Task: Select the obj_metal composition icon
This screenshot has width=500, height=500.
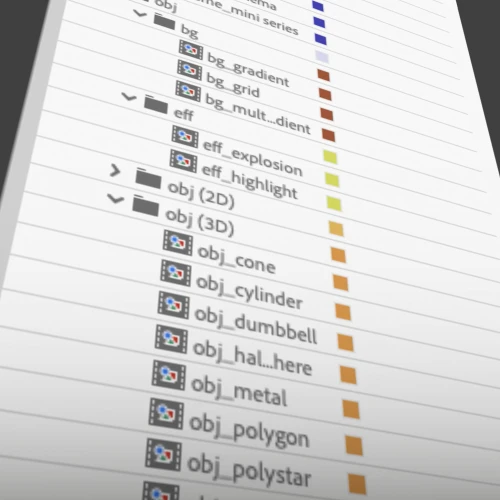Action: click(169, 375)
